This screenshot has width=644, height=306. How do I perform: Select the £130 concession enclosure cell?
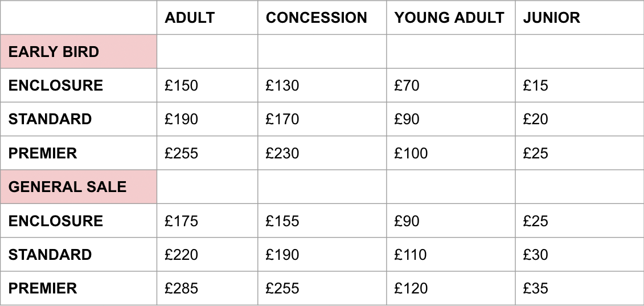click(322, 85)
